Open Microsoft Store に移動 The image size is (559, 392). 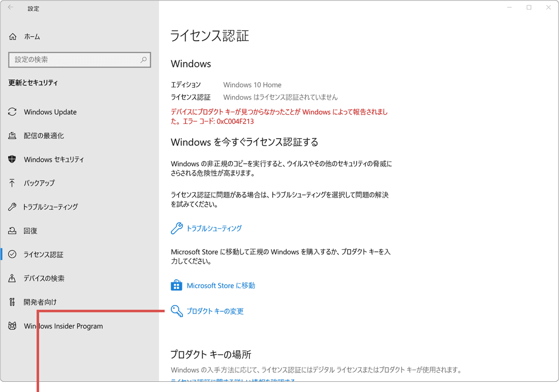221,285
